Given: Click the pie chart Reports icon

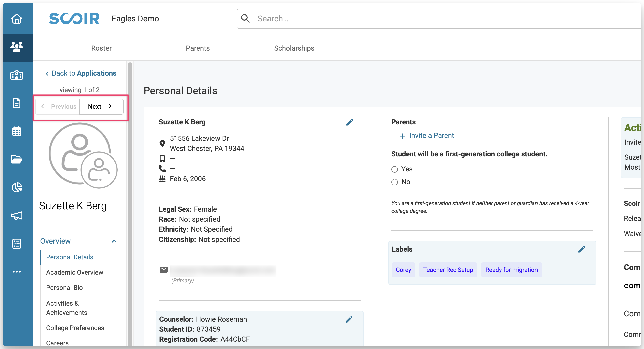Looking at the screenshot, I should pos(17,187).
